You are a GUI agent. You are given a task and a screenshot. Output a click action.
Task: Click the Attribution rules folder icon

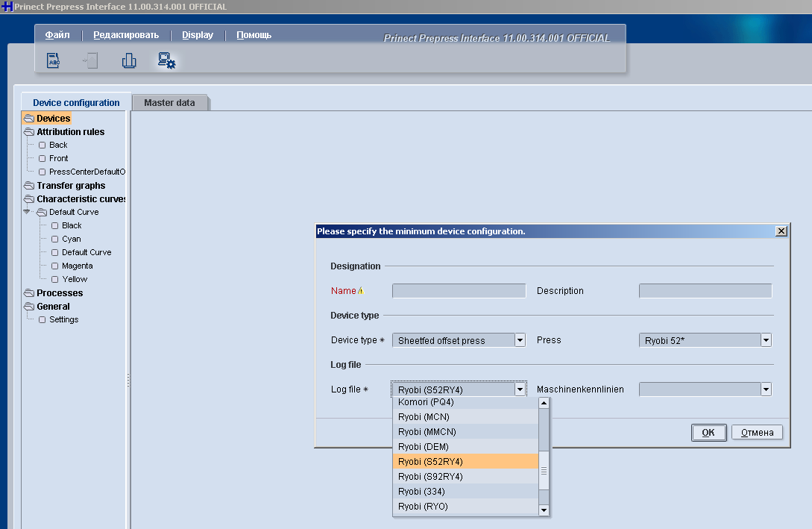[x=29, y=132]
